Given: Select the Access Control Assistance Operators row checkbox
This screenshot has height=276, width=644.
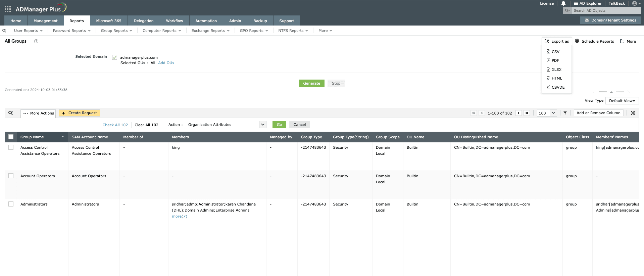Looking at the screenshot, I should click(11, 147).
